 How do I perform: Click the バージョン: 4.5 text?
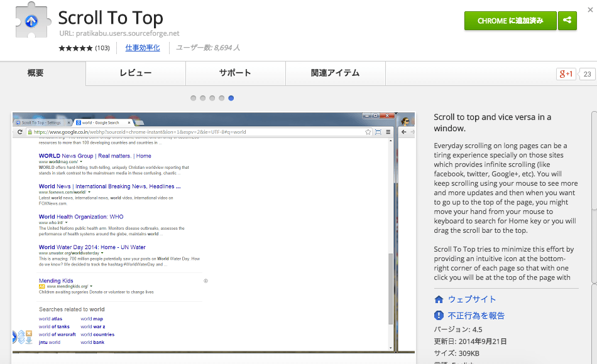tap(458, 329)
